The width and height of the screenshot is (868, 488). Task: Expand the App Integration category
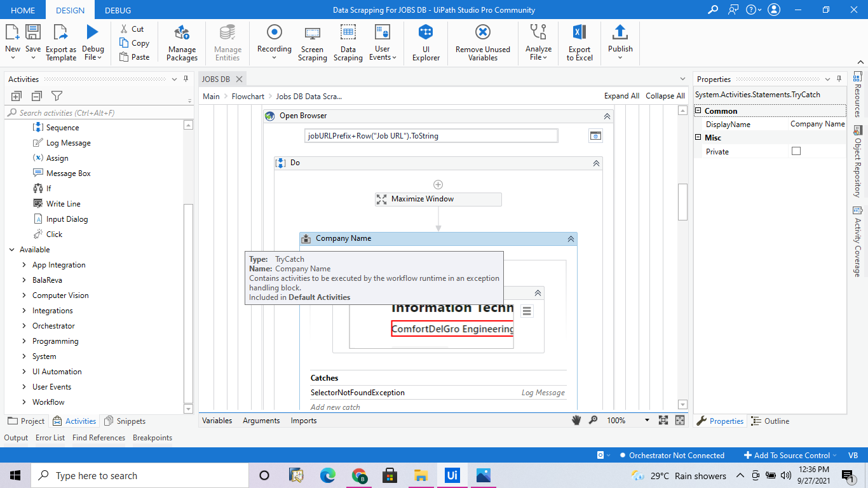point(24,265)
